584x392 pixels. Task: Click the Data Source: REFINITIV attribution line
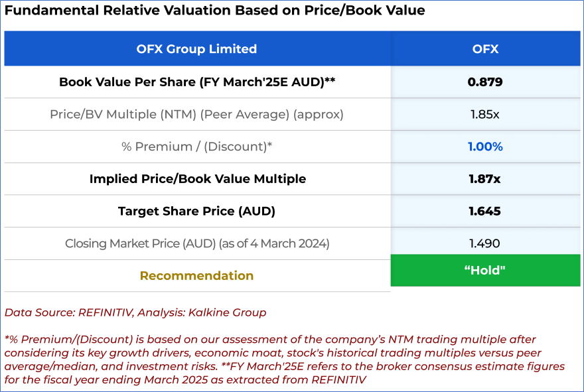coord(135,312)
